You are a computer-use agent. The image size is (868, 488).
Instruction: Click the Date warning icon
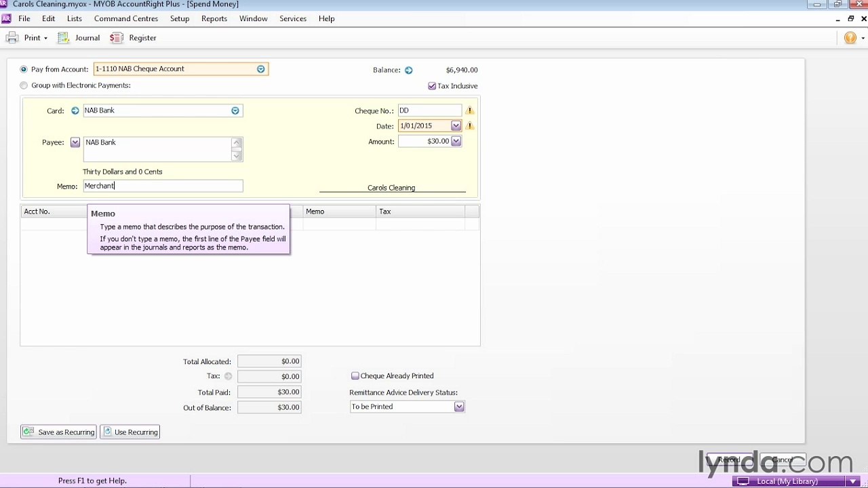click(x=469, y=126)
